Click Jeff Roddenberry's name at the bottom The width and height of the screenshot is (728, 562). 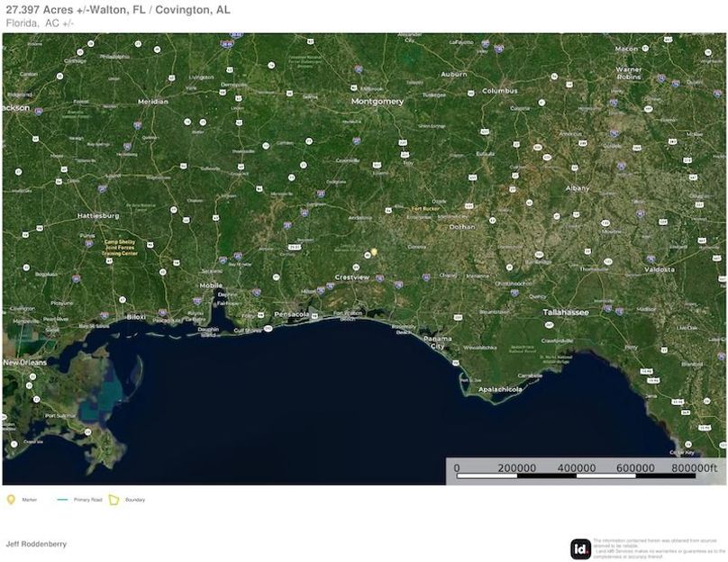click(x=36, y=545)
